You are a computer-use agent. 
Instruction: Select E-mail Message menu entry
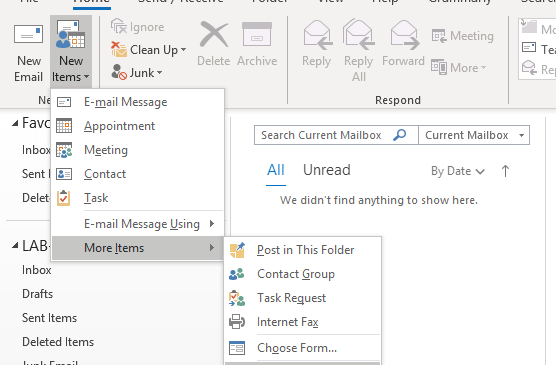138,102
